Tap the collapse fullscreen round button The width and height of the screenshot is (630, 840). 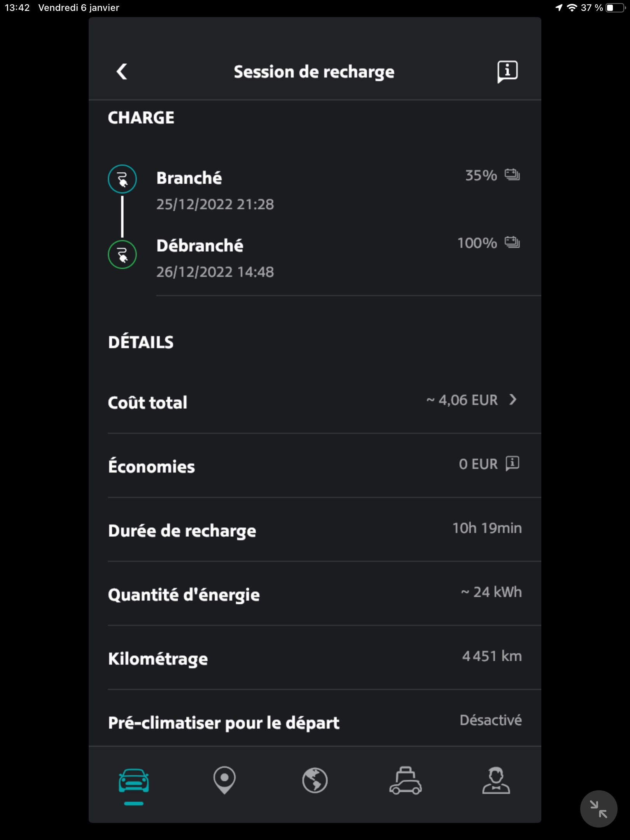pyautogui.click(x=598, y=809)
